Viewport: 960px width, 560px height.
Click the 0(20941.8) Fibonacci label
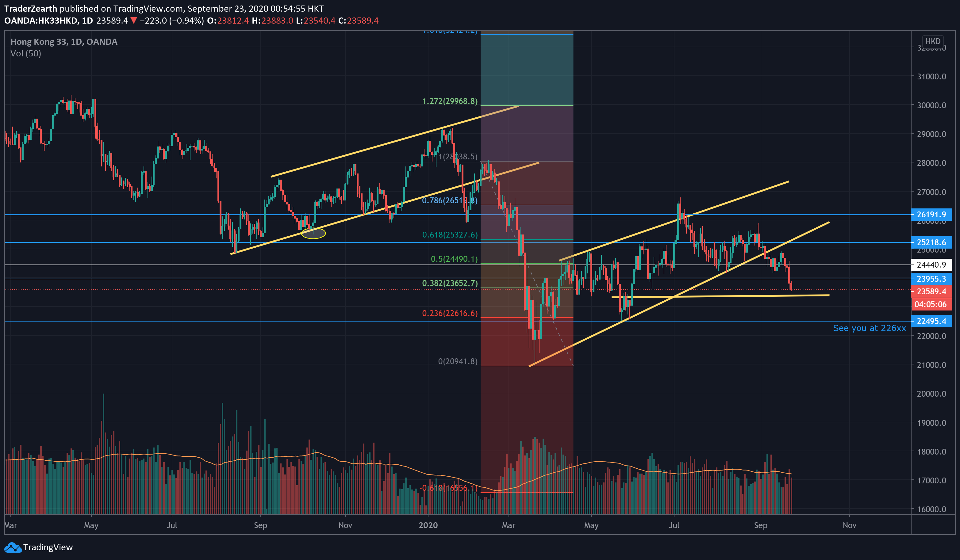click(x=458, y=361)
